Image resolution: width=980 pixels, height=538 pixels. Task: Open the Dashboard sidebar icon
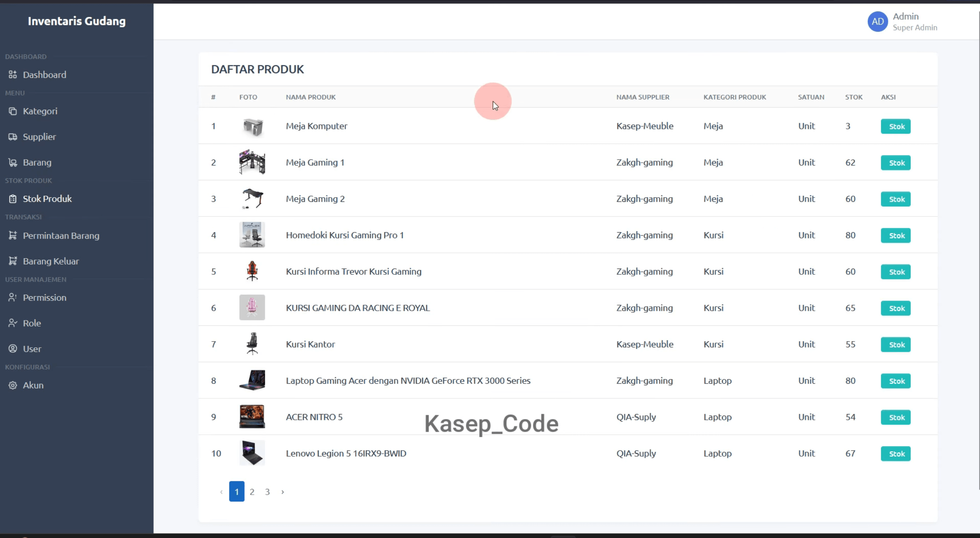[13, 74]
